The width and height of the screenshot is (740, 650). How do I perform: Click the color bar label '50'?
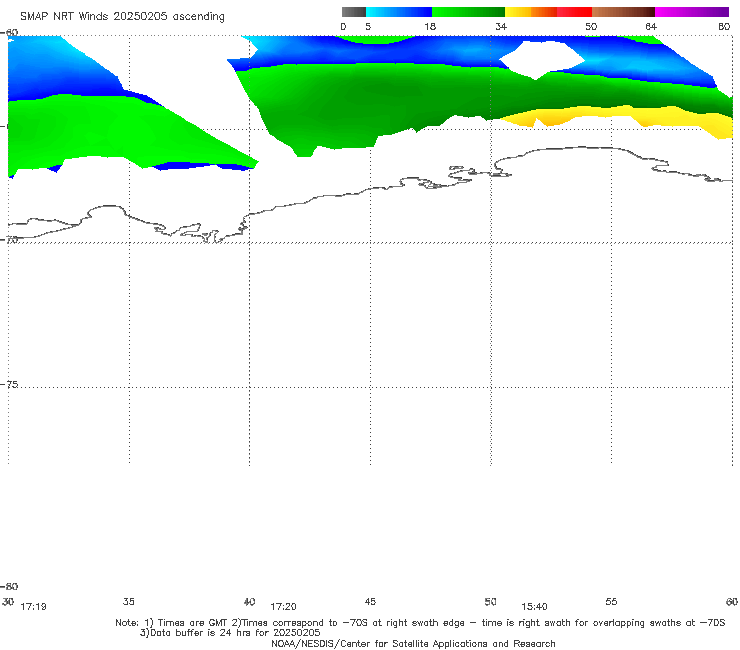591,27
